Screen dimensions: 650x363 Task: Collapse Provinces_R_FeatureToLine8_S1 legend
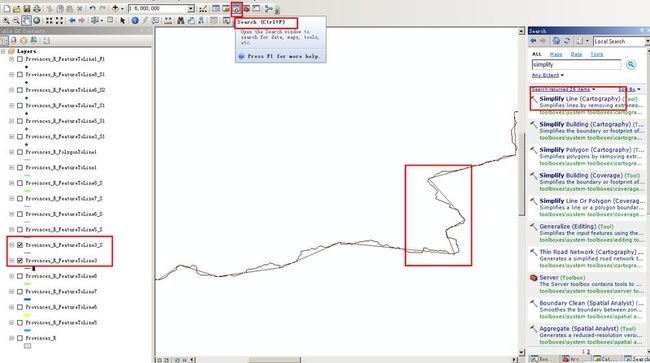coord(12,75)
